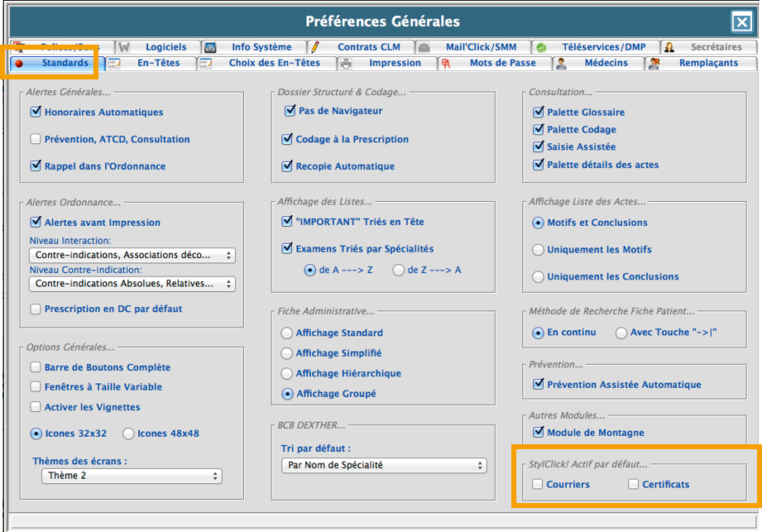Click the Mail'Click/SMM mail icon

(x=424, y=47)
